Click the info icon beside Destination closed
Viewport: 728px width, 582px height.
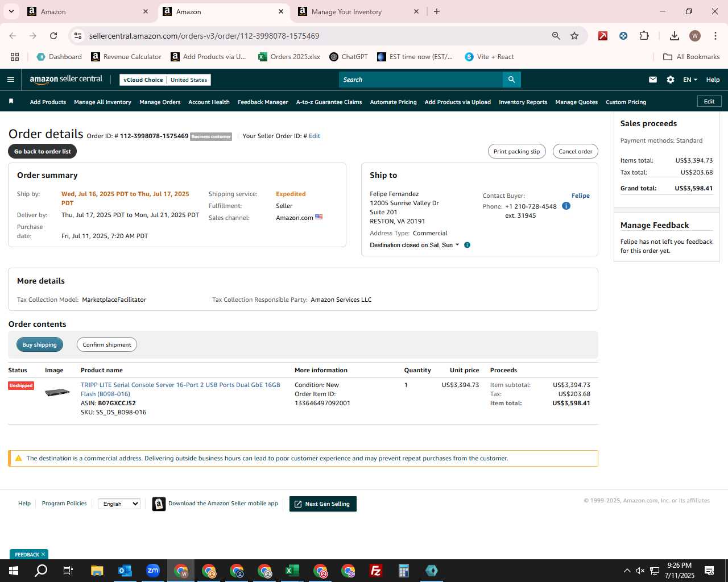(x=467, y=245)
